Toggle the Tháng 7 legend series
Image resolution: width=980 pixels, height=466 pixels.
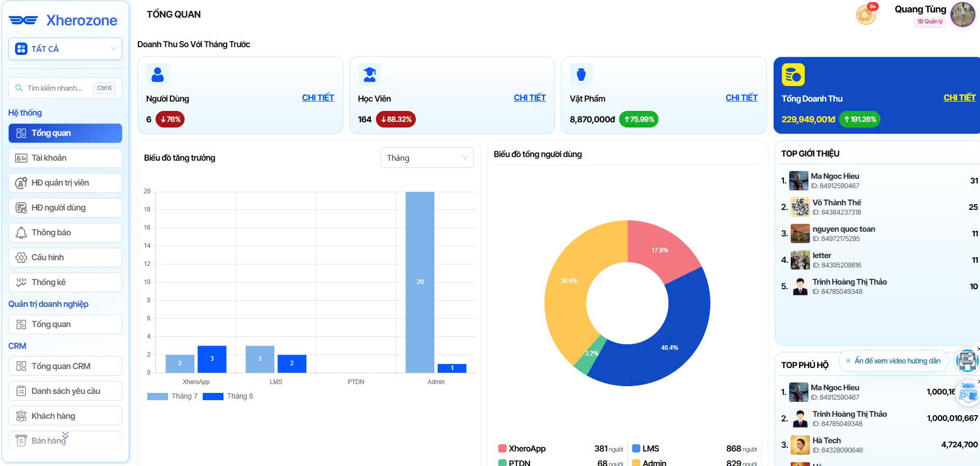[x=172, y=397]
